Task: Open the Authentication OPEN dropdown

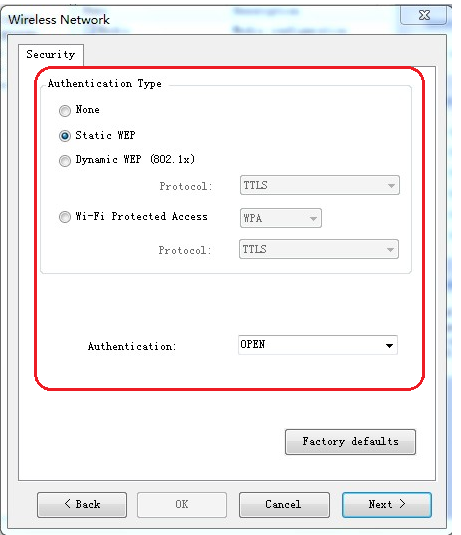Action: pos(318,345)
